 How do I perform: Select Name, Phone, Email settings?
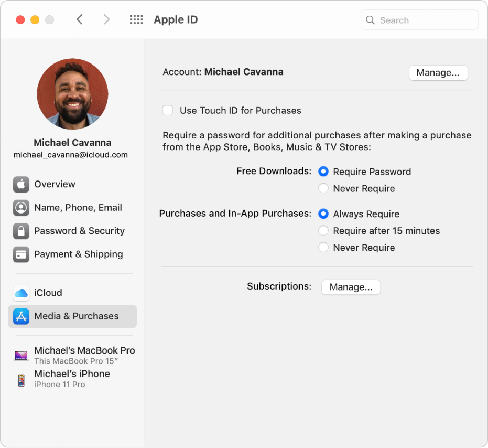(x=78, y=208)
